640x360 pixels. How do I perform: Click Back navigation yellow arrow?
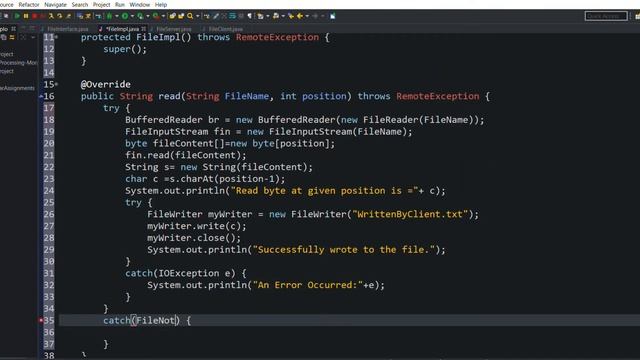300,16
